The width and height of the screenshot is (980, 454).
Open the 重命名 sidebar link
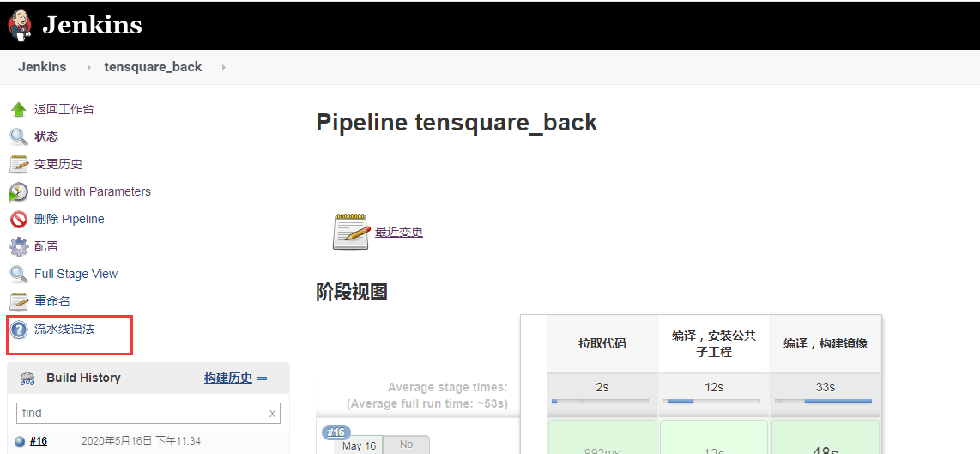51,301
